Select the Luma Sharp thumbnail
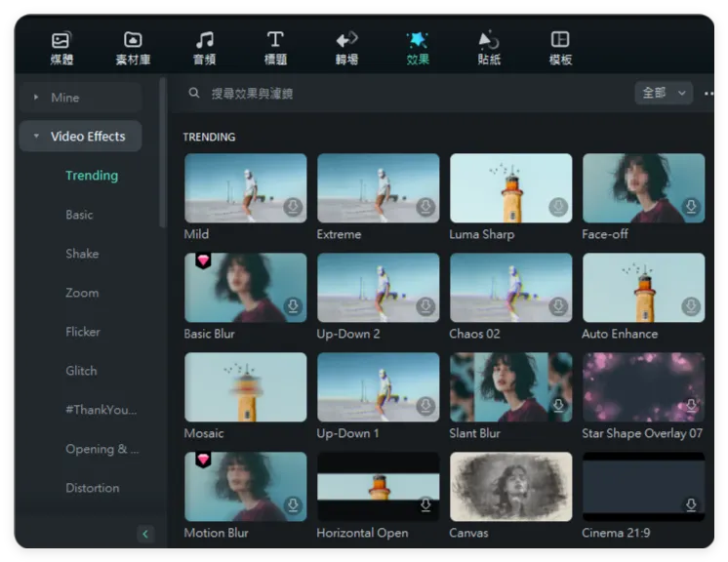 pyautogui.click(x=511, y=188)
